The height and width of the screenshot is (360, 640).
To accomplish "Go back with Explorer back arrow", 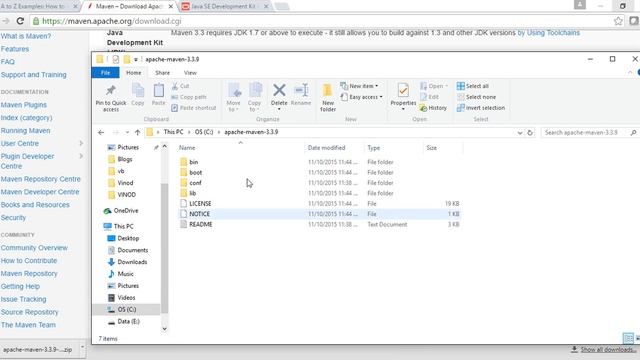I will (101, 132).
